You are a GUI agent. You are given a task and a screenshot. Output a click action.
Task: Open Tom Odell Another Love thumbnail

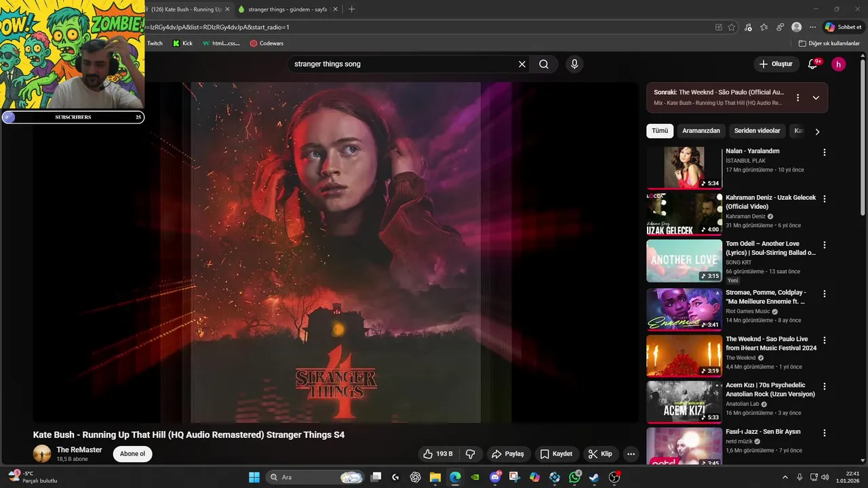point(684,260)
